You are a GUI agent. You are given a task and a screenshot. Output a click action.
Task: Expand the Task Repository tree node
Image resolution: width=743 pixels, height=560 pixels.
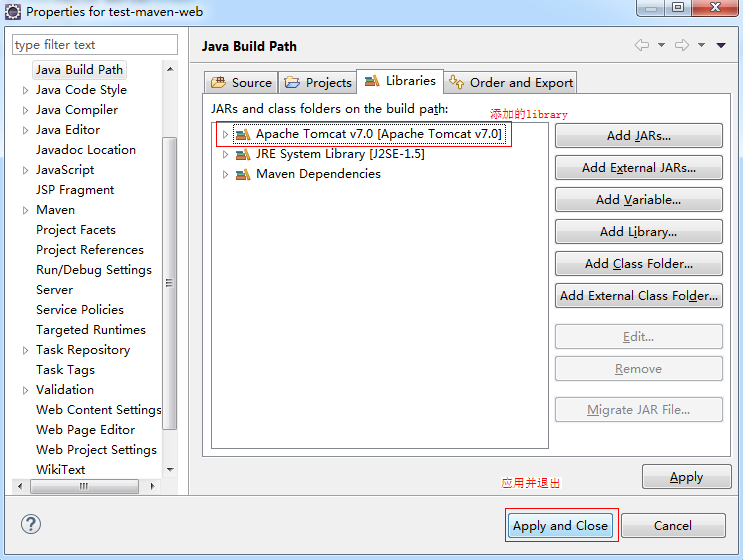point(25,350)
